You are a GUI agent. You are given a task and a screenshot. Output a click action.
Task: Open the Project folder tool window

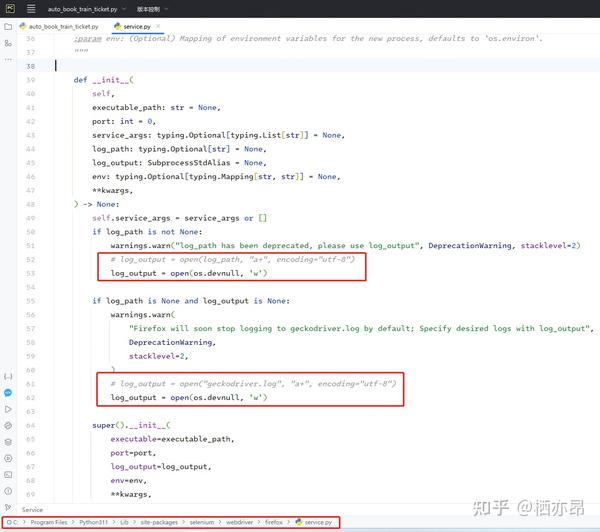tap(8, 27)
